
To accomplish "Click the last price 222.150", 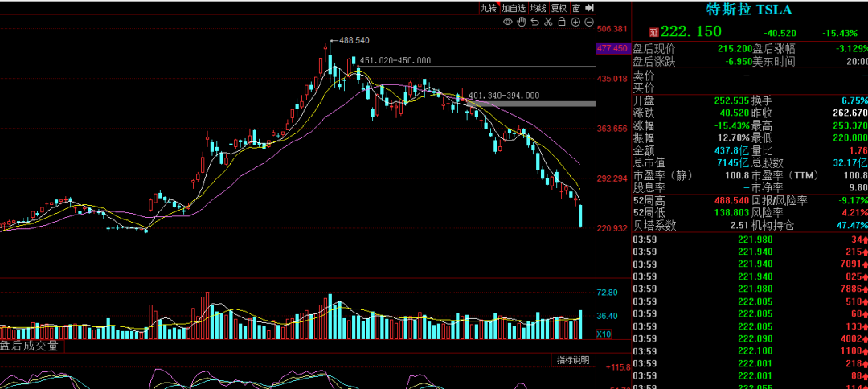I will 691,31.
